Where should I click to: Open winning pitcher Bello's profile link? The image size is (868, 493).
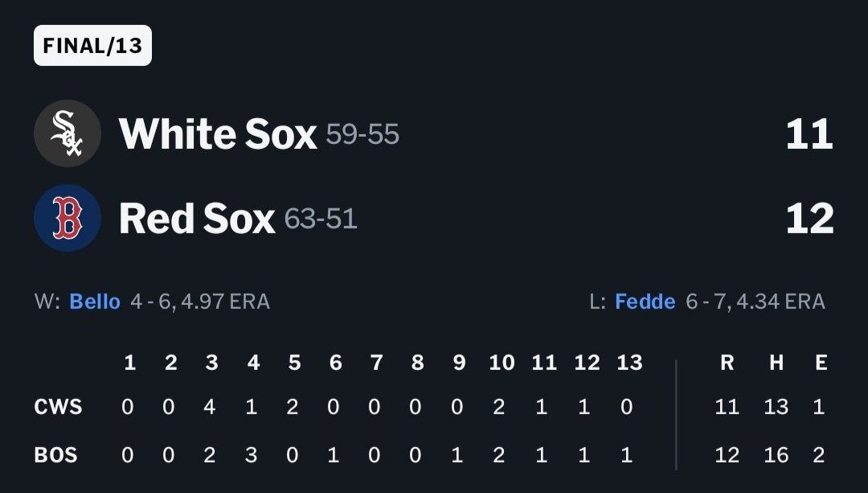95,302
